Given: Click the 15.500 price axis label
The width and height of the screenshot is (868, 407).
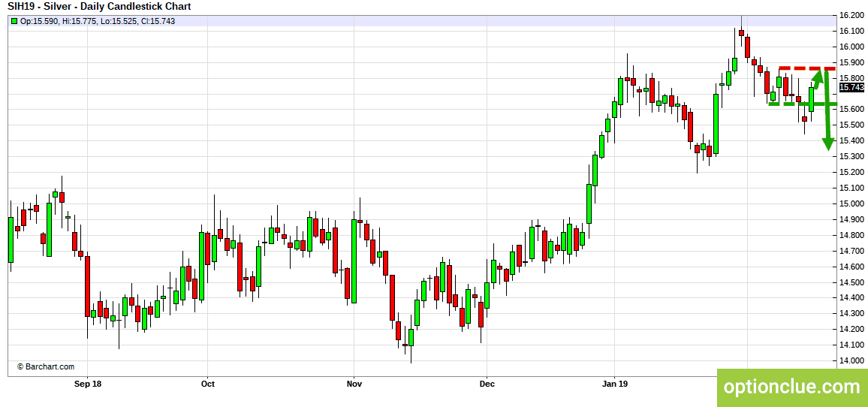Looking at the screenshot, I should click(x=852, y=125).
